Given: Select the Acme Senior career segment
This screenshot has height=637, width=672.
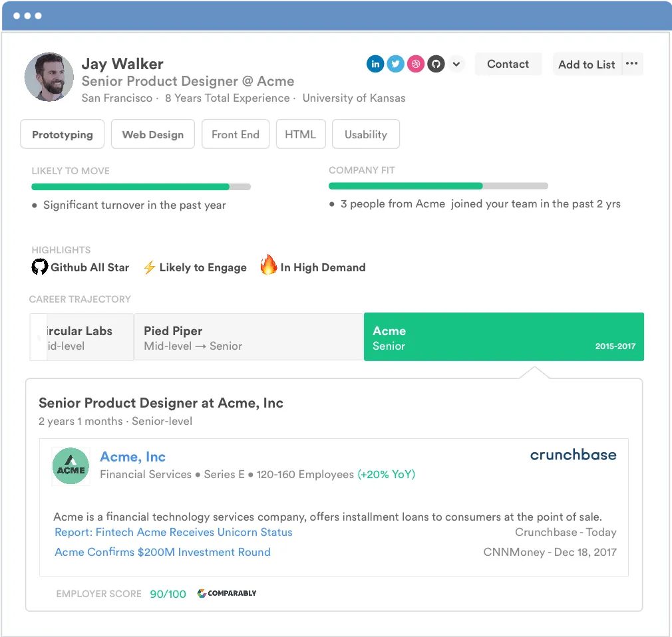Looking at the screenshot, I should (x=504, y=337).
